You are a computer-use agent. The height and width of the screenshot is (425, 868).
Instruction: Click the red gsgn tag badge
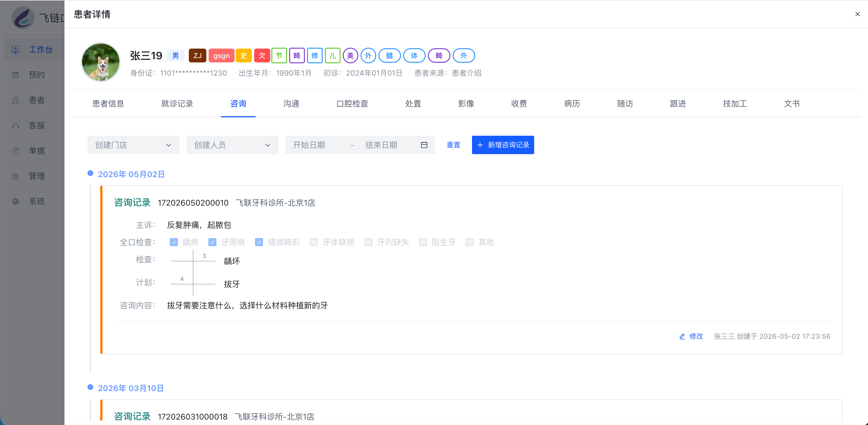[221, 55]
